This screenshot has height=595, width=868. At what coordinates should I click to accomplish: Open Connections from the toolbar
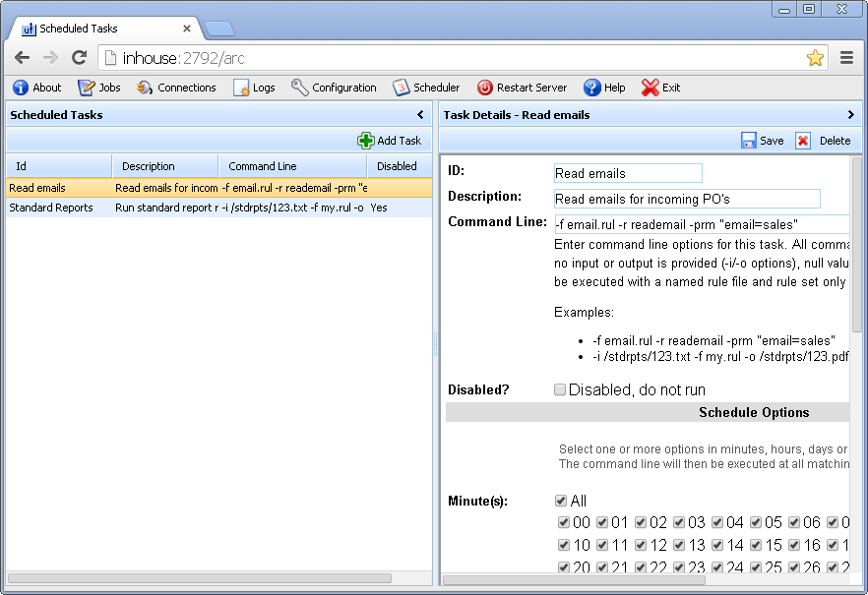pos(145,88)
